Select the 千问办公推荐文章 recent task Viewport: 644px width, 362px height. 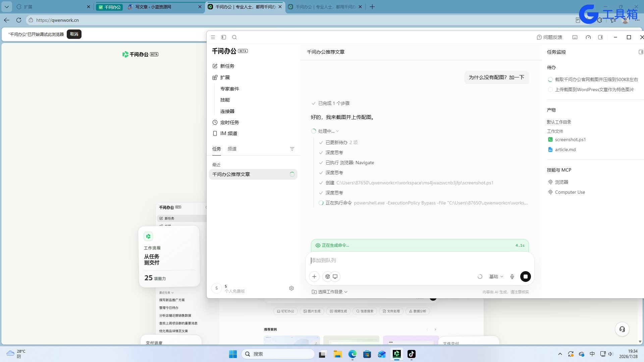click(253, 174)
